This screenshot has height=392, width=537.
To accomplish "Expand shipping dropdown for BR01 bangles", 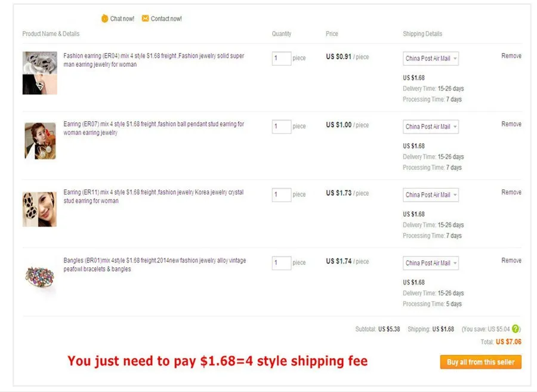I will point(430,263).
